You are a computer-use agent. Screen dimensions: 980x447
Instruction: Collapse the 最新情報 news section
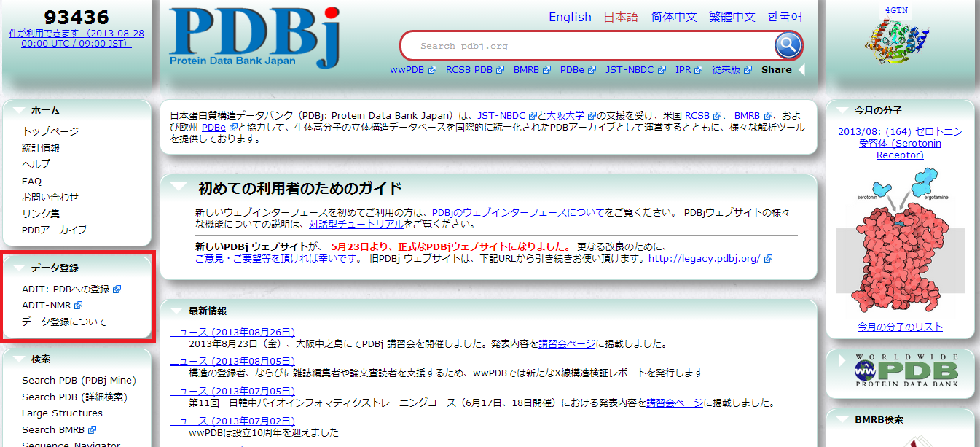point(175,311)
